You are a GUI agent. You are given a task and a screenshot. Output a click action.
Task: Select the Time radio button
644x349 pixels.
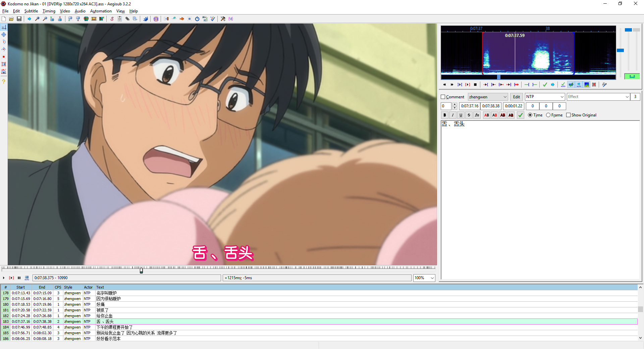[530, 115]
